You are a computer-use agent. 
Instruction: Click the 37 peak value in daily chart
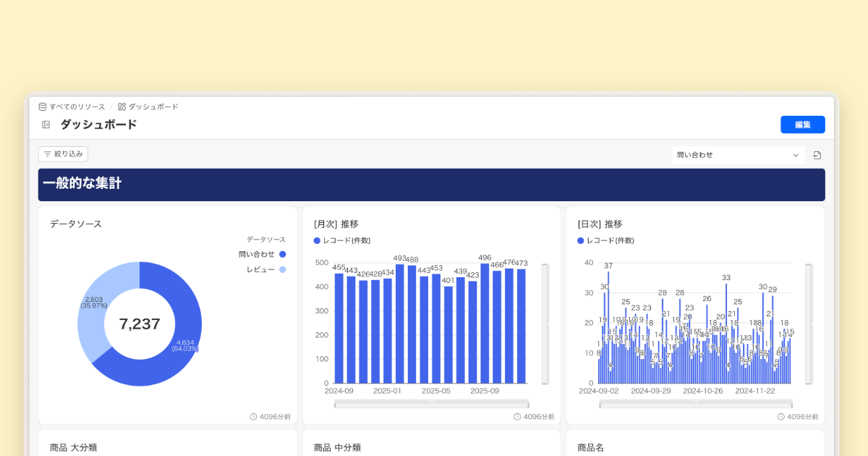click(608, 266)
